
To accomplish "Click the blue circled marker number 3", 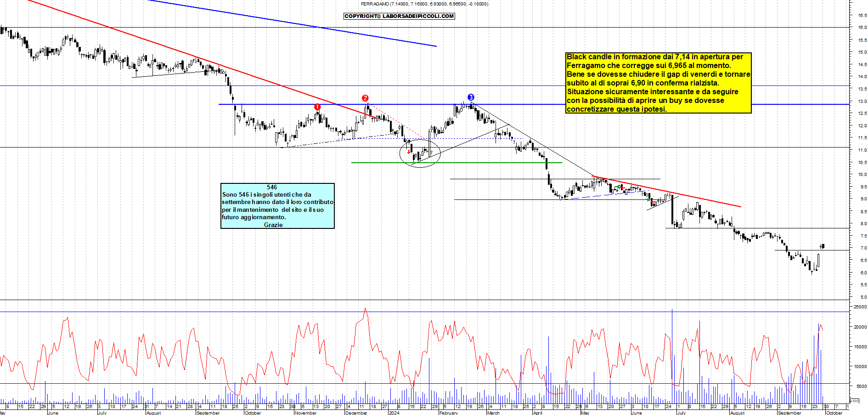I will pyautogui.click(x=471, y=97).
